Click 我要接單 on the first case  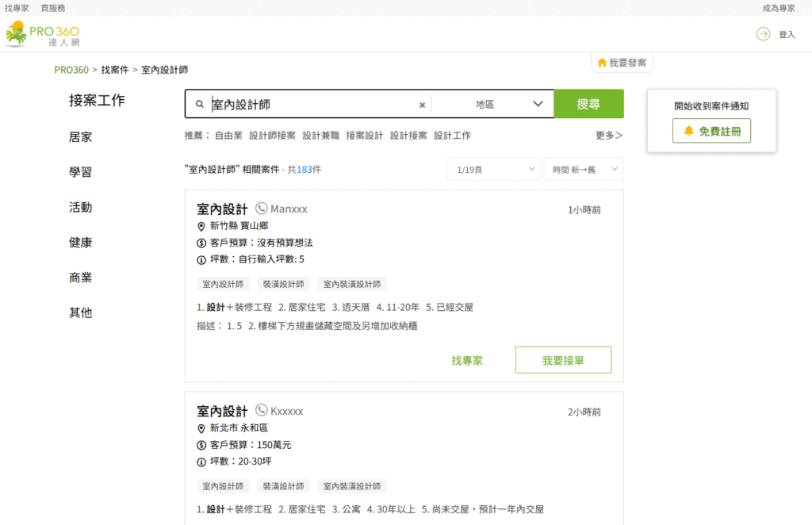(563, 360)
